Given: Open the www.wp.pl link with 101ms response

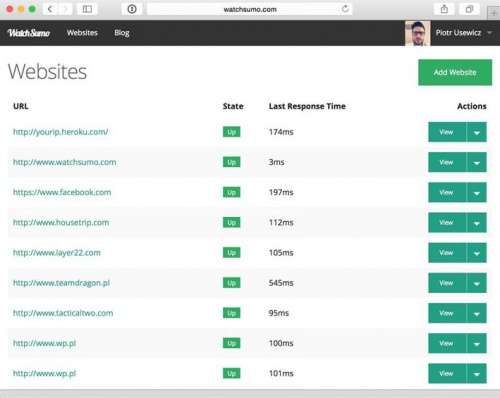Looking at the screenshot, I should [x=44, y=373].
